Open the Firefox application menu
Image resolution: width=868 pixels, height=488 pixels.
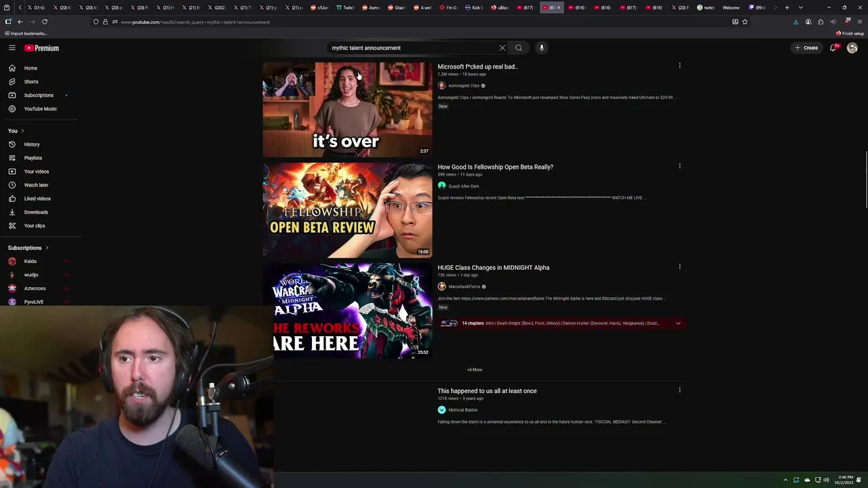point(860,22)
